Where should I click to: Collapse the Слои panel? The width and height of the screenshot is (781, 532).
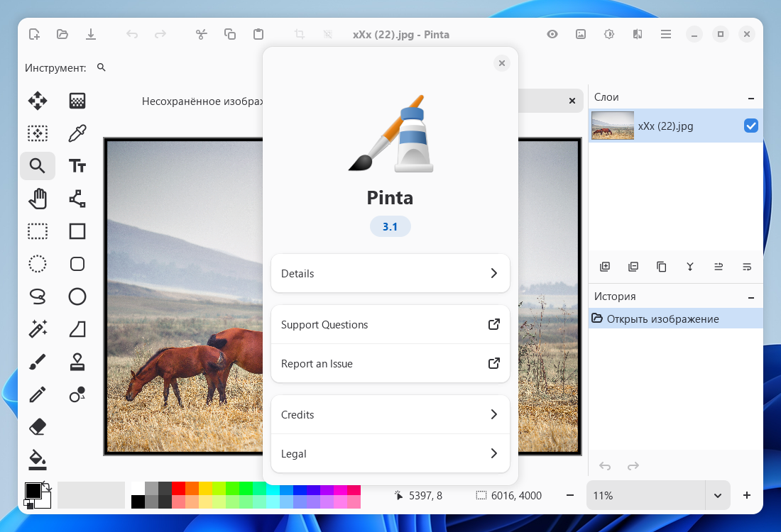750,98
